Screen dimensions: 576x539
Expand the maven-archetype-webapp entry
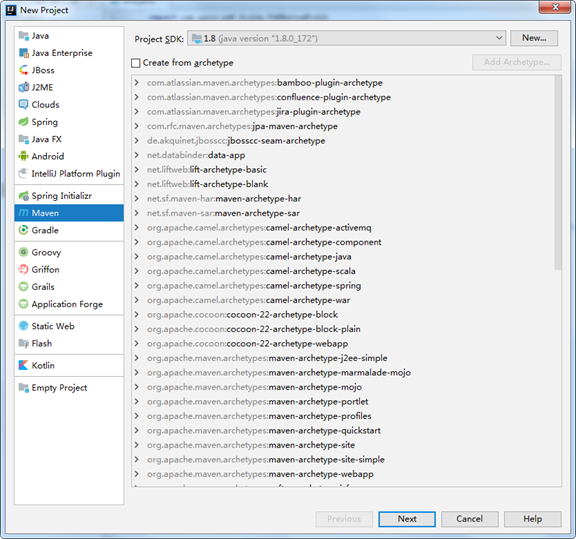coord(136,474)
